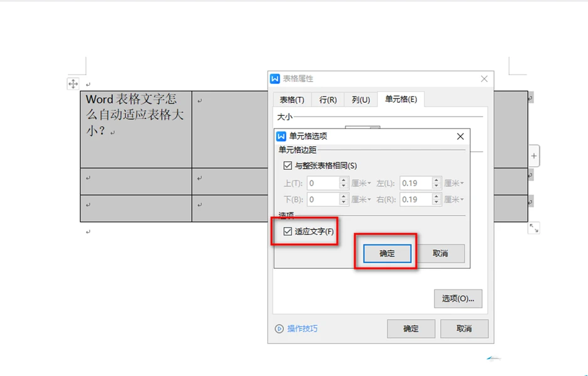Open the 操作技巧 link
The image size is (588, 376).
click(x=302, y=329)
